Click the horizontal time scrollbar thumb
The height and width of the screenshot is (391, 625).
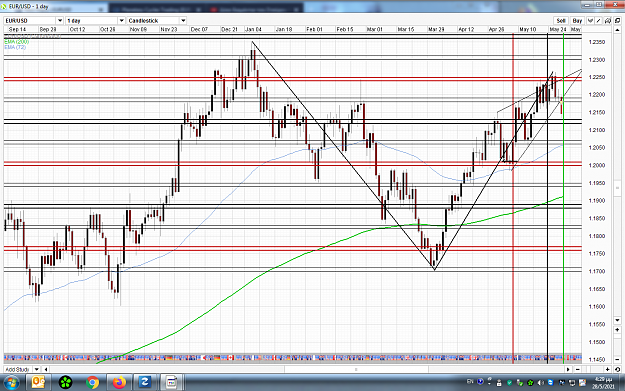[x=356, y=369]
